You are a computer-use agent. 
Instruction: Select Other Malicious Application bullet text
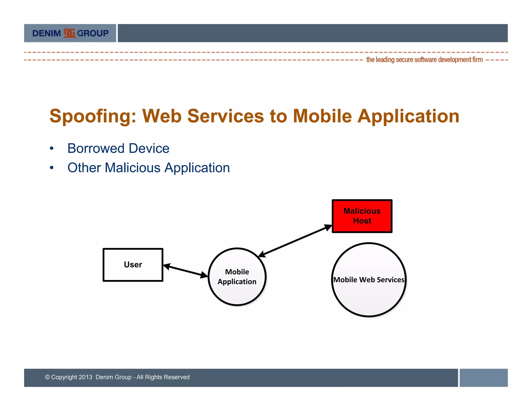(149, 168)
